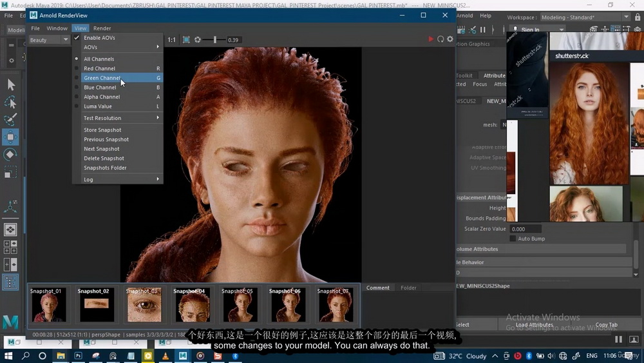This screenshot has width=644, height=363.
Task: Open Snapshot_01 thumbnail
Action: [48, 304]
